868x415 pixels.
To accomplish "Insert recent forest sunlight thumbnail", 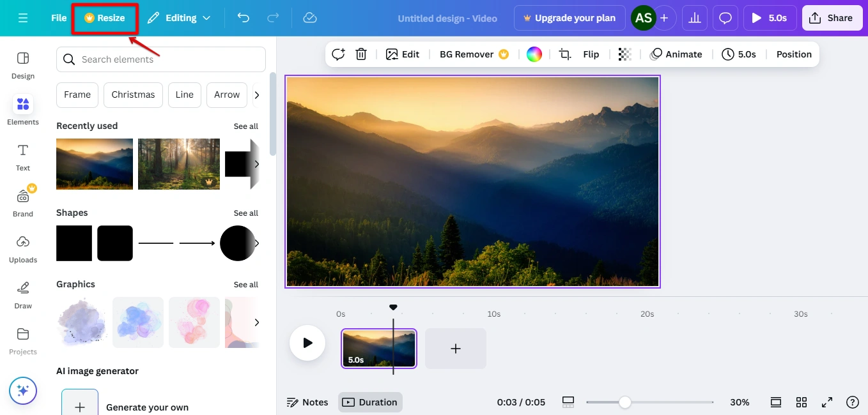I will click(x=179, y=164).
